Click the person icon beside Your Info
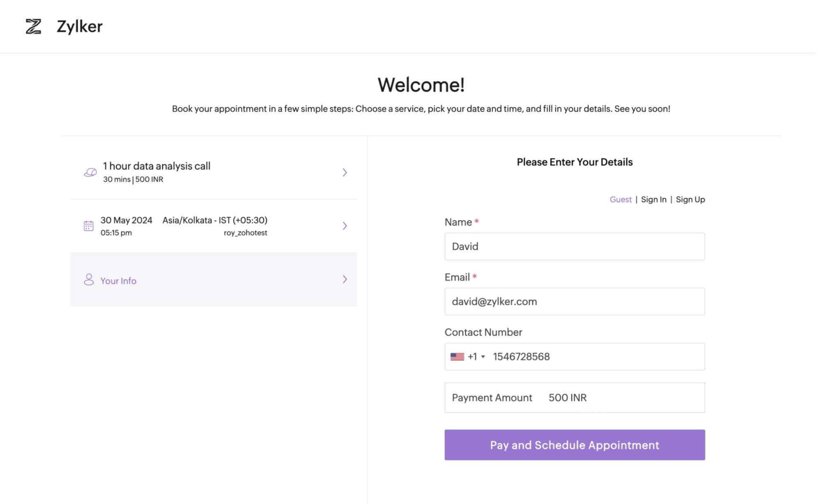Image resolution: width=817 pixels, height=504 pixels. 89,279
